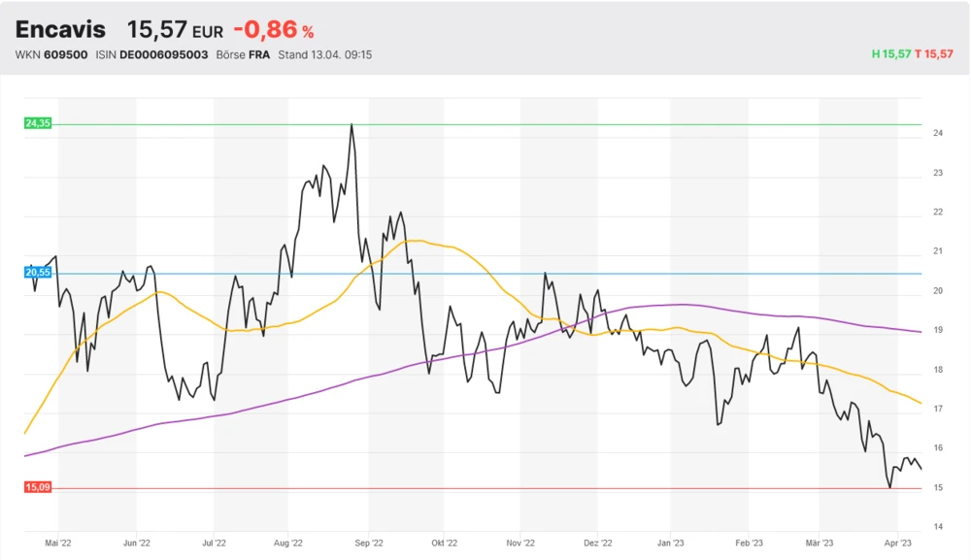Select the ISIN DE0006095003 text
This screenshot has height=560, width=971.
(151, 55)
